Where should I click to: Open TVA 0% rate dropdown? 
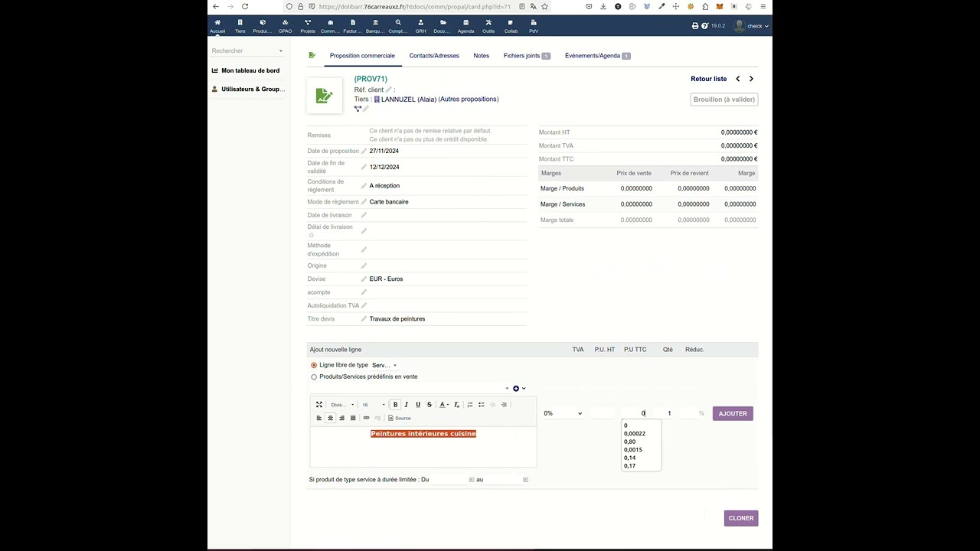(563, 413)
